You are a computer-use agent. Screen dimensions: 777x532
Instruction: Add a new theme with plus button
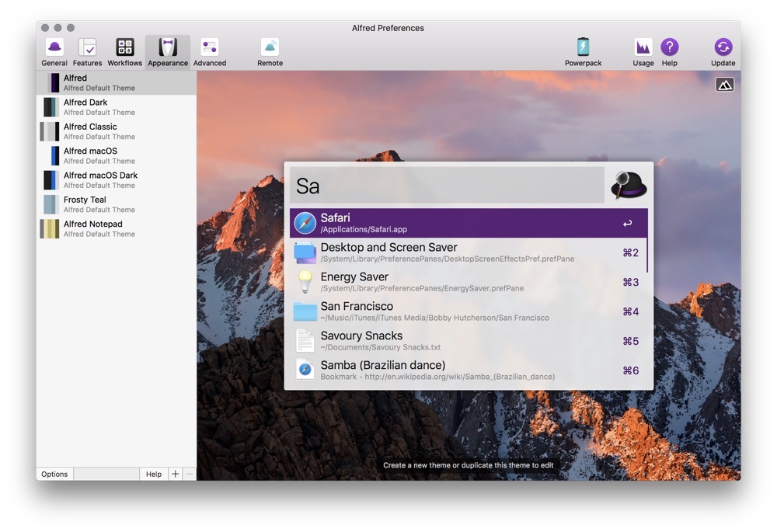pyautogui.click(x=175, y=474)
